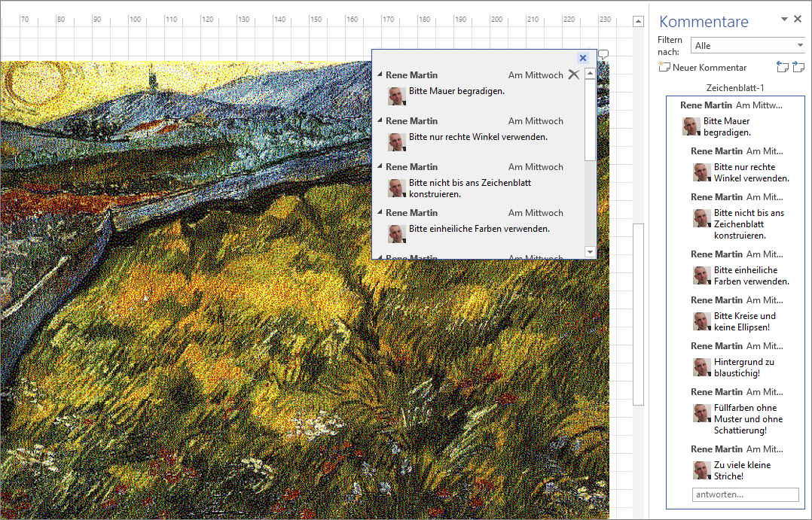Close the Kommentare pane
Viewport: 812px width, 520px height.
click(x=798, y=19)
